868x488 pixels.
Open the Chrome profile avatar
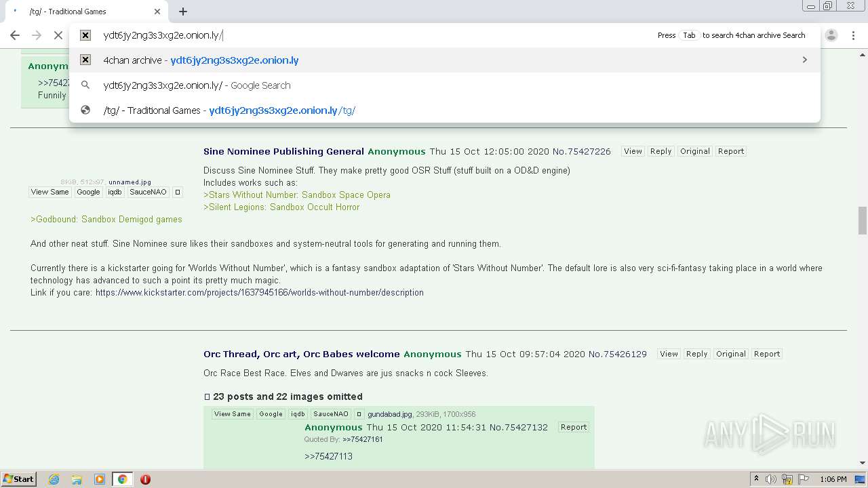[x=831, y=35]
